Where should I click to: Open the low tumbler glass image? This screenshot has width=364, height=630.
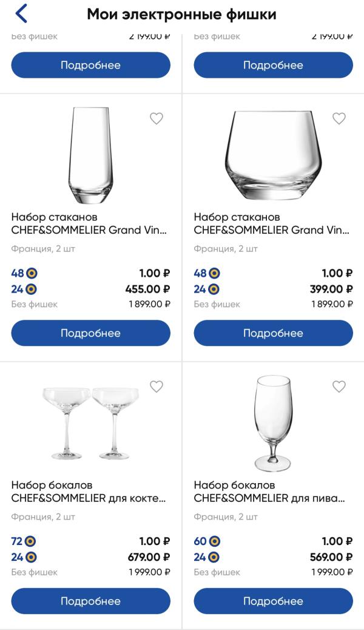coord(273,156)
